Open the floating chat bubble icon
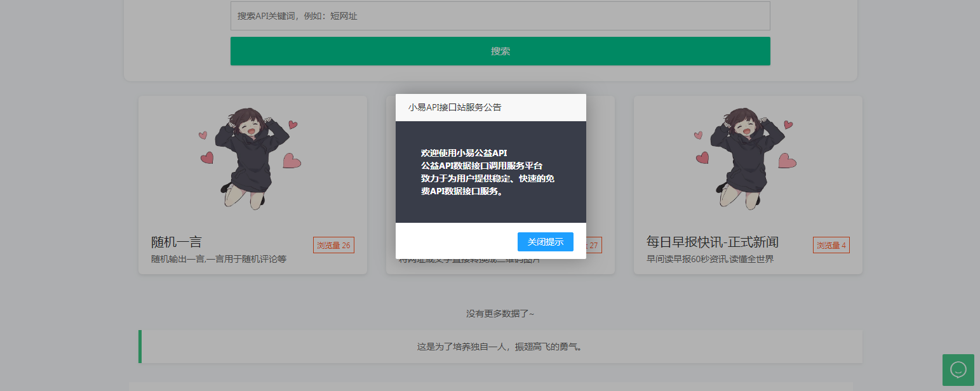The image size is (980, 391). tap(958, 370)
